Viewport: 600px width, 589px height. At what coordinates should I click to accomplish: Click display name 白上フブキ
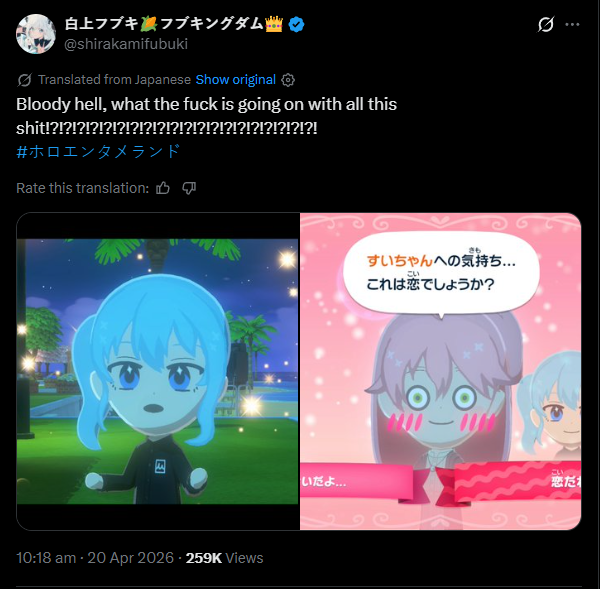101,24
